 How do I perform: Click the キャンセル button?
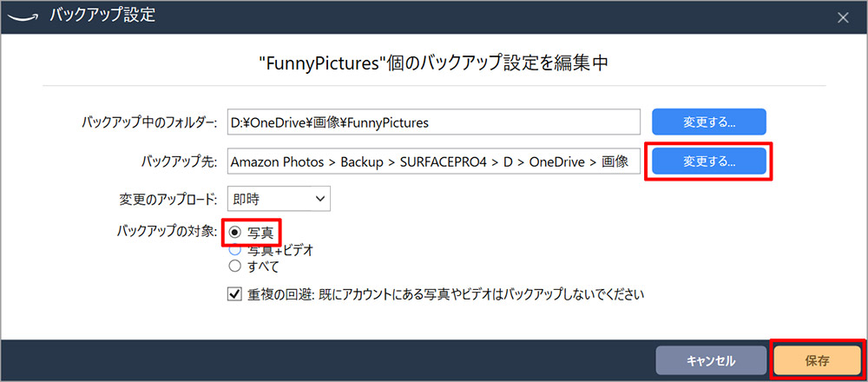(x=711, y=361)
